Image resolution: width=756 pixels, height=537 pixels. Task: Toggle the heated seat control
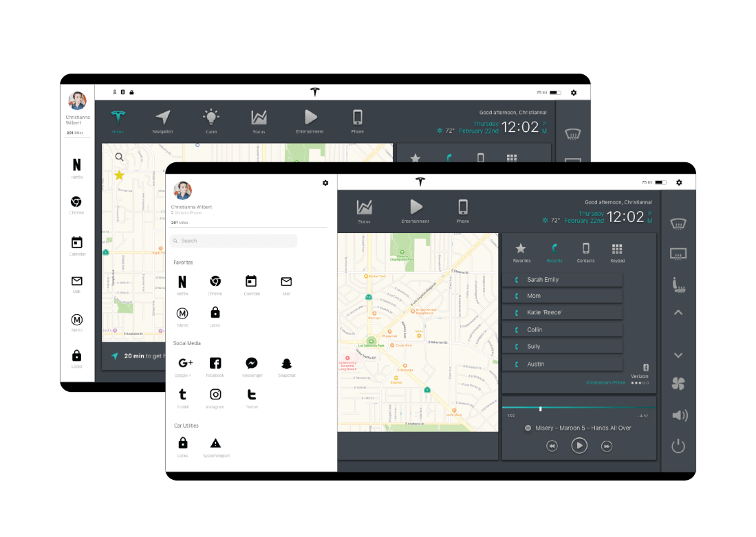678,283
